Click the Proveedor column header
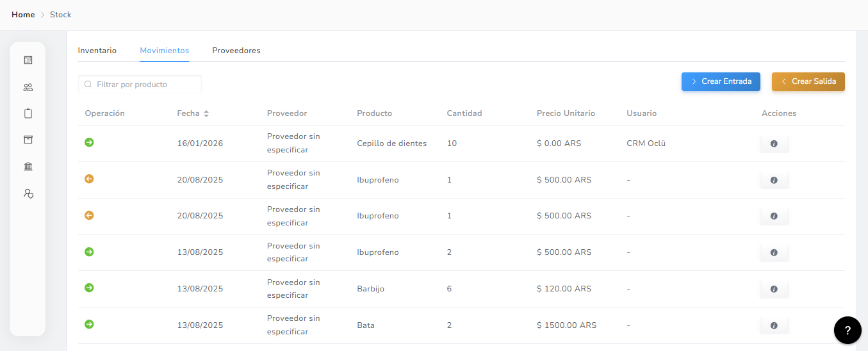Screen dimensions: 868x351 click(287, 113)
